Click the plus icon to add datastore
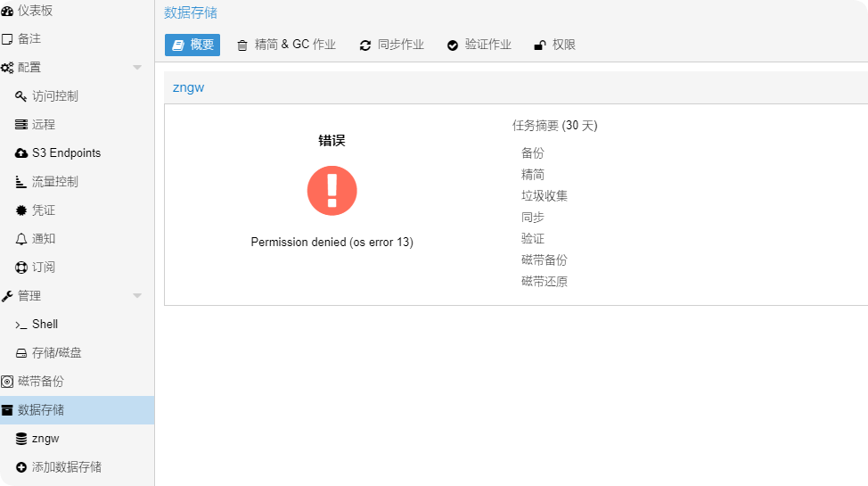This screenshot has height=486, width=868. (x=21, y=467)
